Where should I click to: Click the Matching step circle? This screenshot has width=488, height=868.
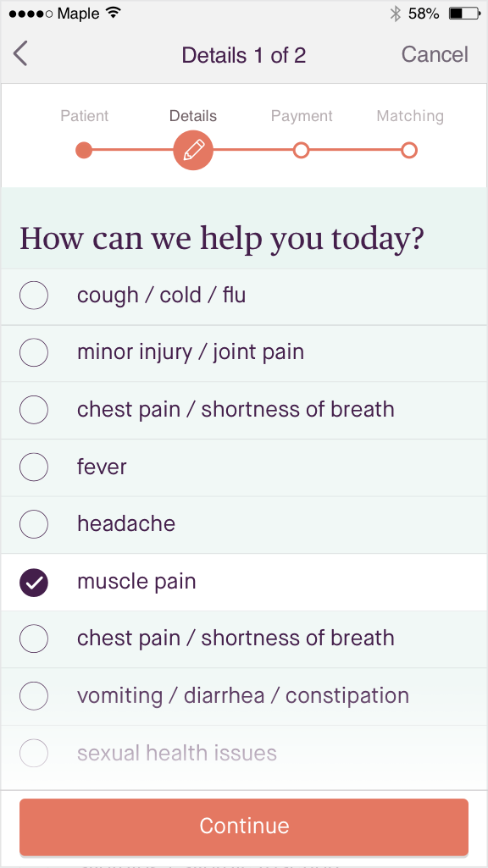409,150
